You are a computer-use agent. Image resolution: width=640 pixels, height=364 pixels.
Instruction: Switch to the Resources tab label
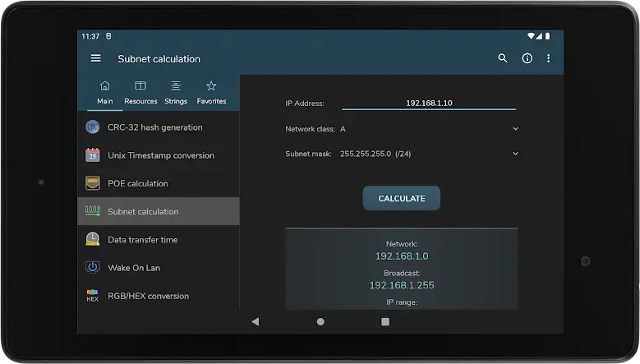(x=140, y=101)
